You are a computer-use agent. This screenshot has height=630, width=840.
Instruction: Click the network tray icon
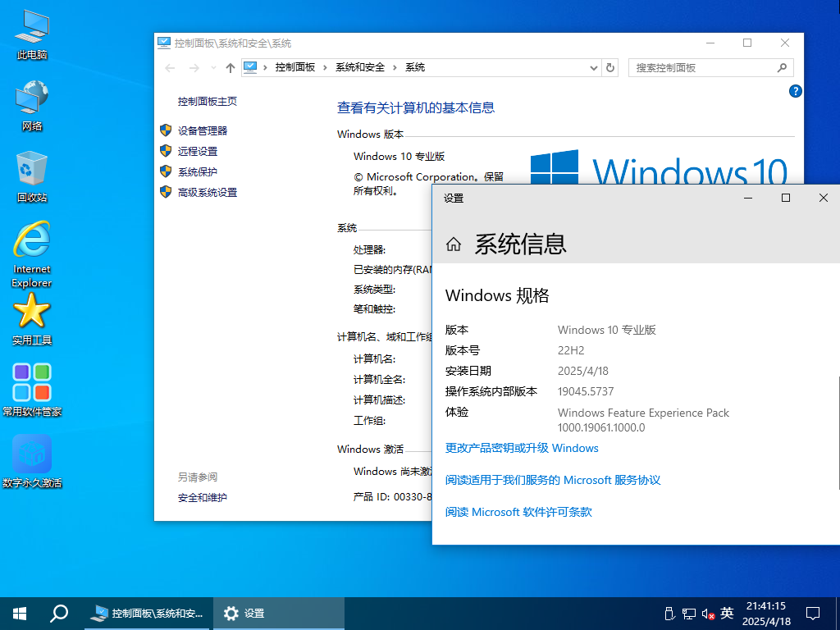(689, 614)
